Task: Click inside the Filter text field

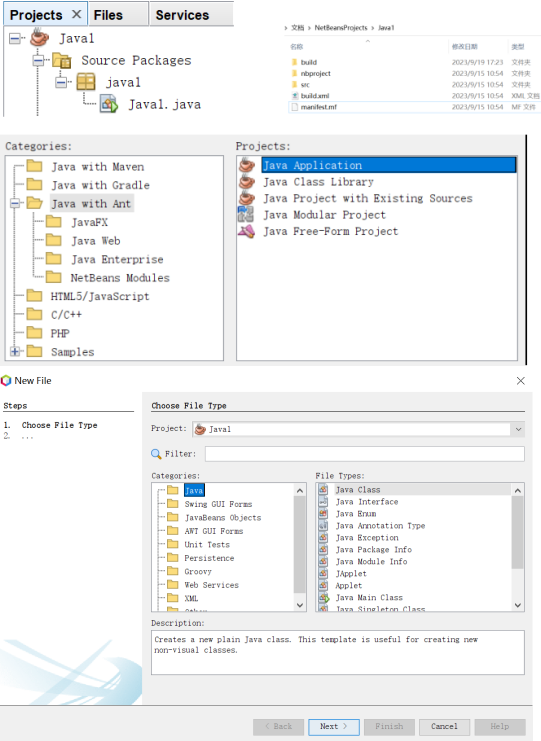Action: pyautogui.click(x=364, y=454)
